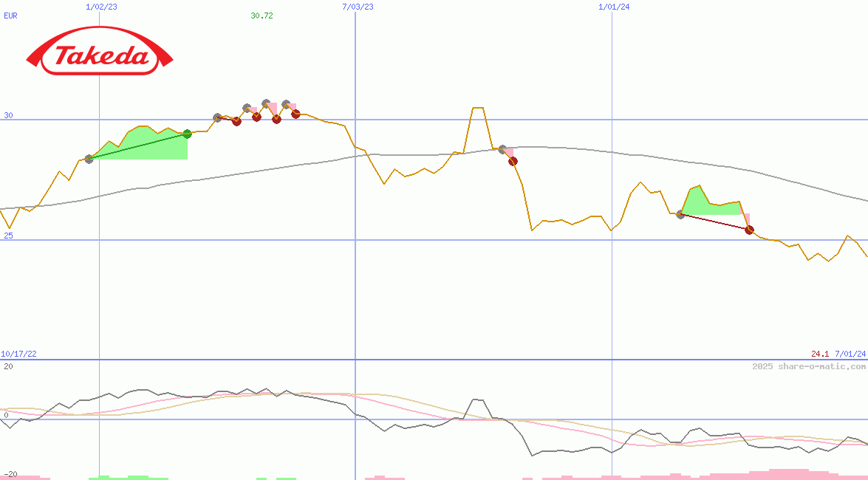Viewport: 868px width, 480px height.
Task: Click the red dot just below the moving average line
Action: pos(513,161)
